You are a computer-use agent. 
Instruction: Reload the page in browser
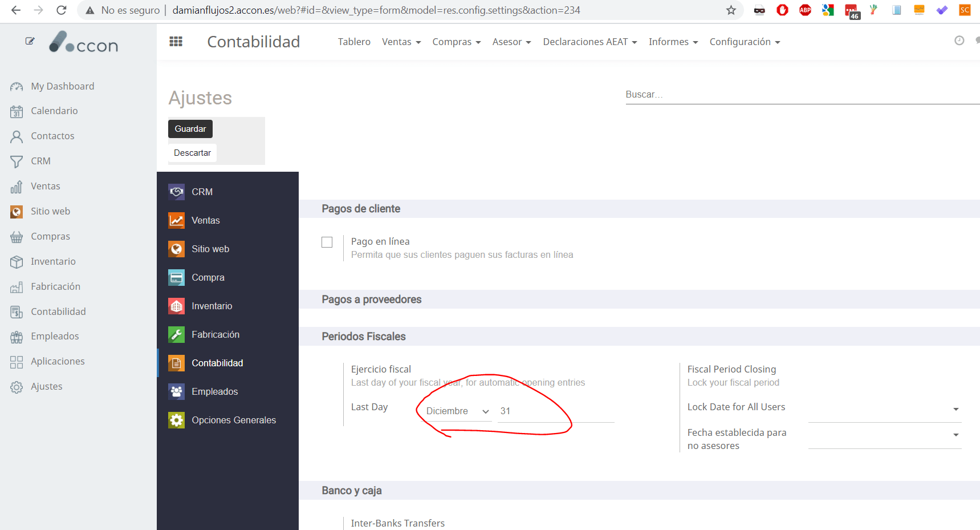(62, 10)
